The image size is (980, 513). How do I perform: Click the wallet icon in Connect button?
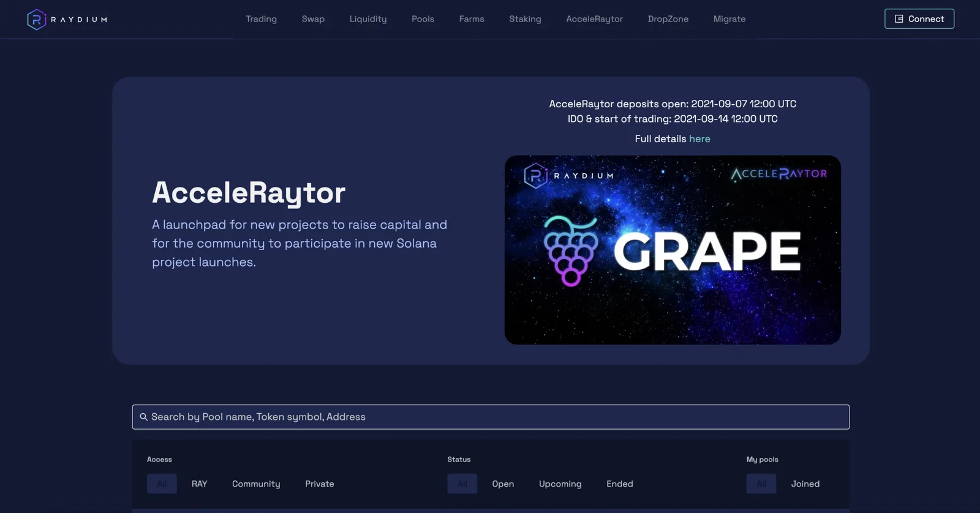coord(899,19)
